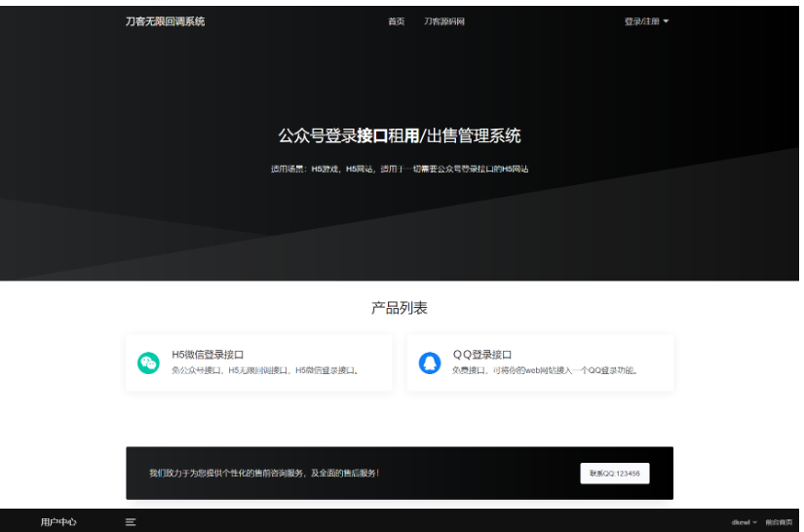Expand the 登录/注册 dropdown

pyautogui.click(x=646, y=21)
